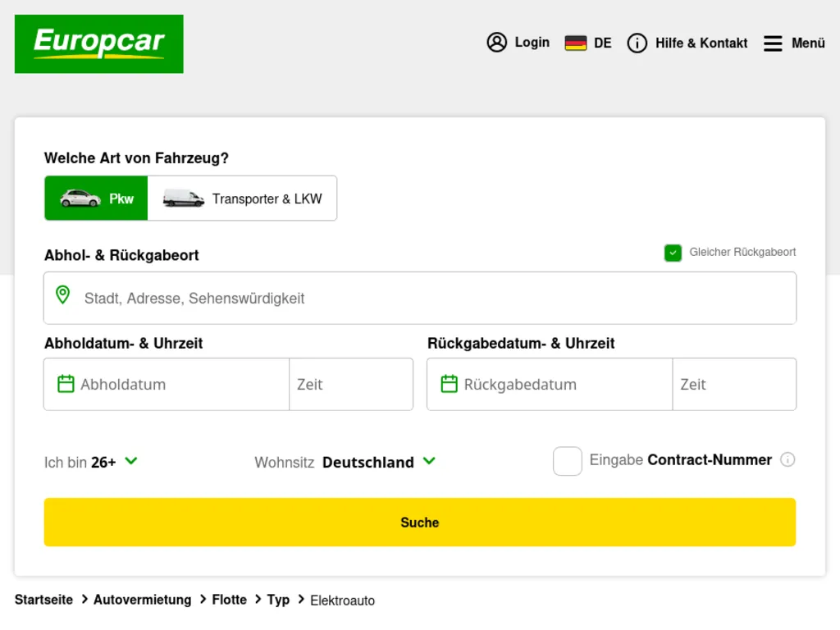Click the German flag language icon
Viewport: 840px width, 630px height.
click(575, 42)
